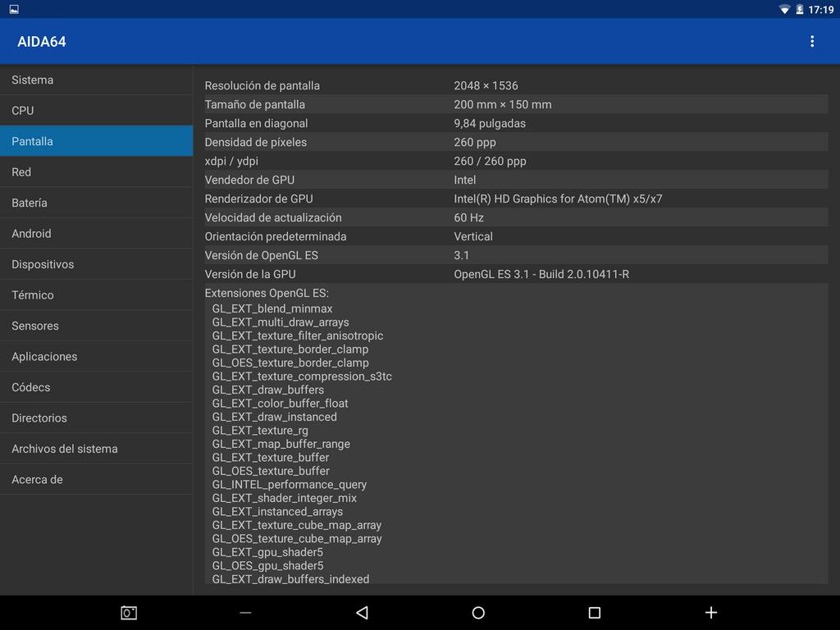Select the xdpi / ydpi row label

click(231, 161)
